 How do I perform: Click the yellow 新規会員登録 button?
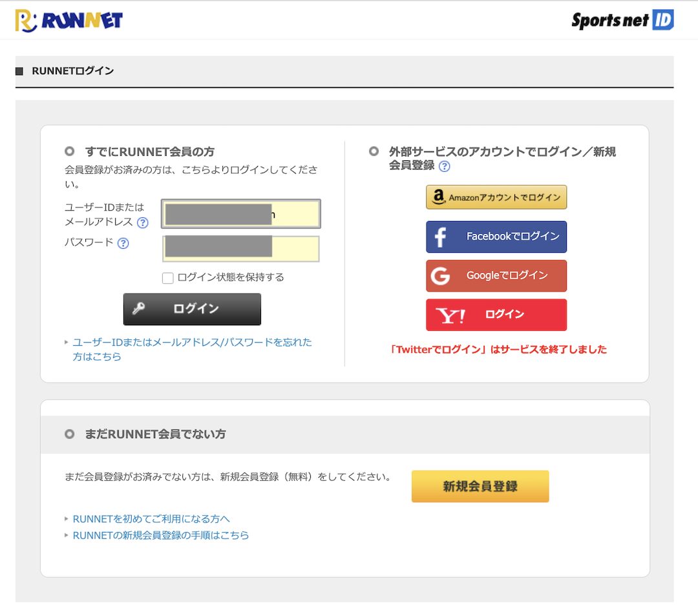480,486
